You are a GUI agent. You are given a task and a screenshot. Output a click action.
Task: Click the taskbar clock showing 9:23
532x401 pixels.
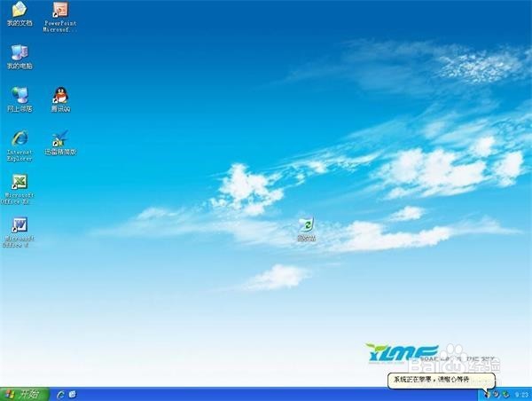[522, 395]
